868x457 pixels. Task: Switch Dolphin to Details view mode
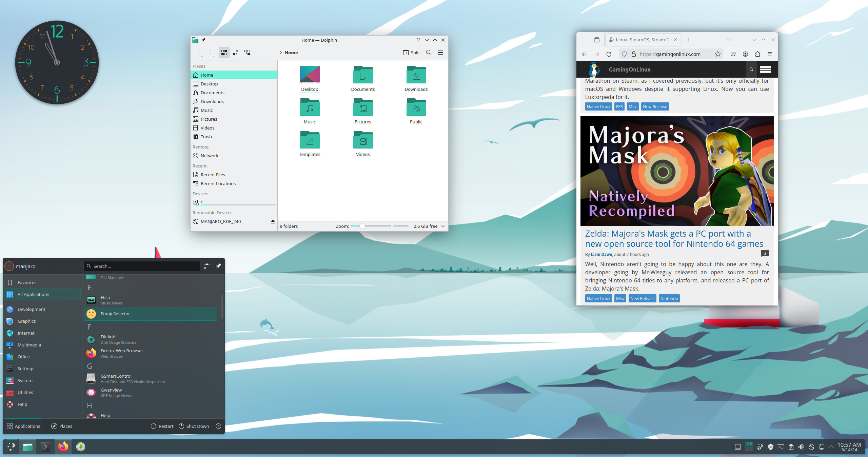click(247, 53)
